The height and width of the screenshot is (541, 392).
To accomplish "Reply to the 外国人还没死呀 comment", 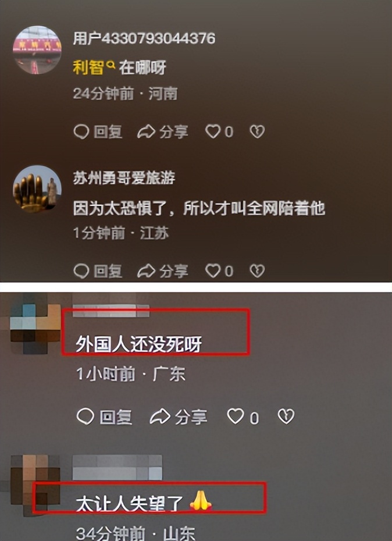I will 104,418.
